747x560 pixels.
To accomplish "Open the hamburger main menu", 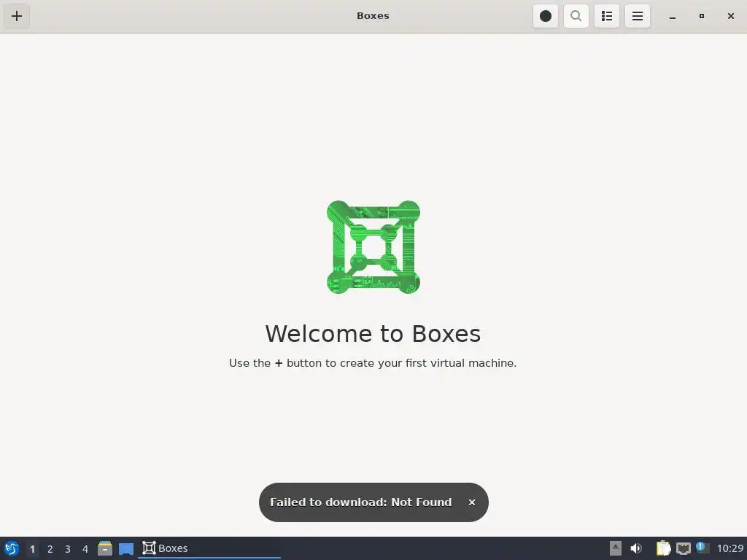I will pos(638,16).
